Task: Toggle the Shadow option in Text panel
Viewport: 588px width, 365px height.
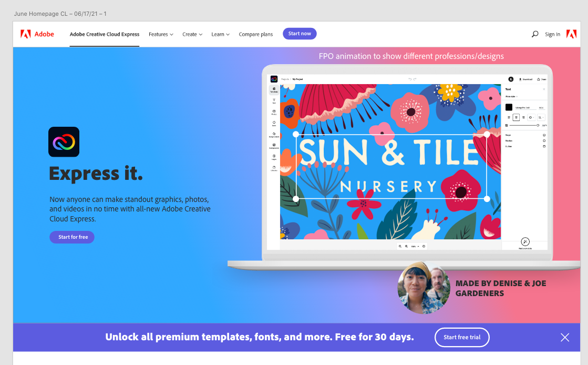Action: (x=544, y=141)
